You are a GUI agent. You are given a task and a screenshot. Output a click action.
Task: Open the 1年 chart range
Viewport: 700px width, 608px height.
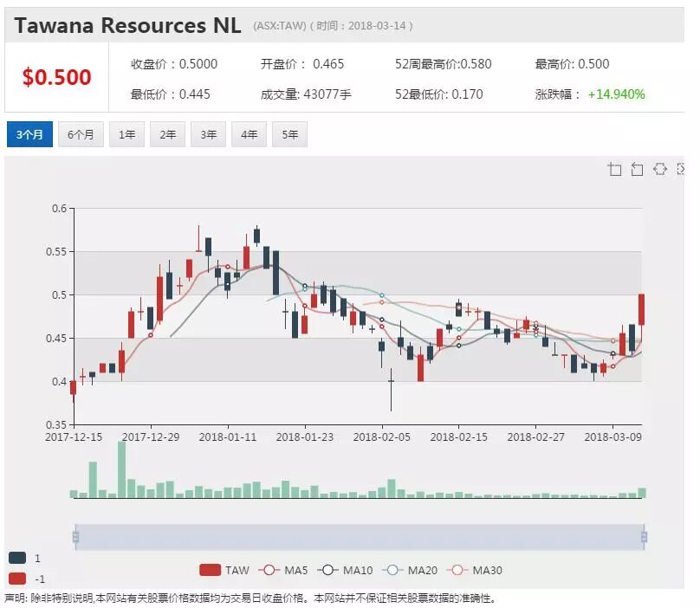(126, 134)
